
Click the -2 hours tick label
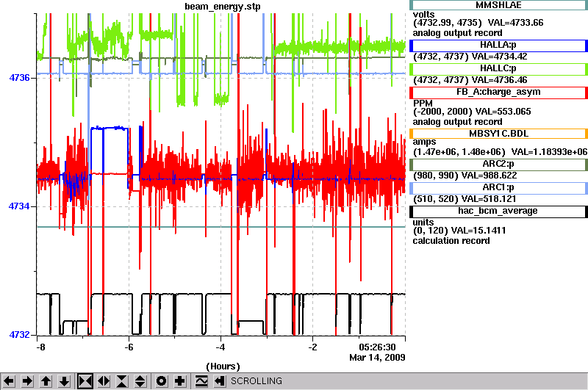[x=312, y=347]
